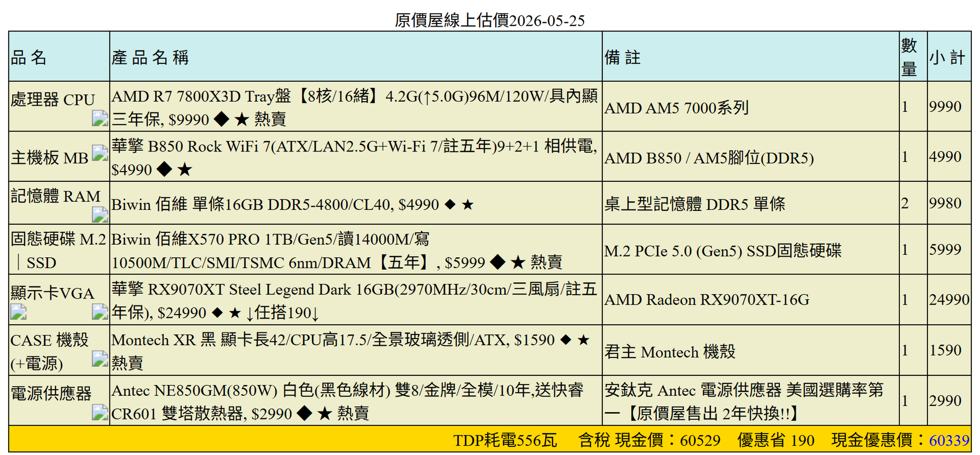Click the AMD B850 / AM5腳位(DDR5) note

709,158
